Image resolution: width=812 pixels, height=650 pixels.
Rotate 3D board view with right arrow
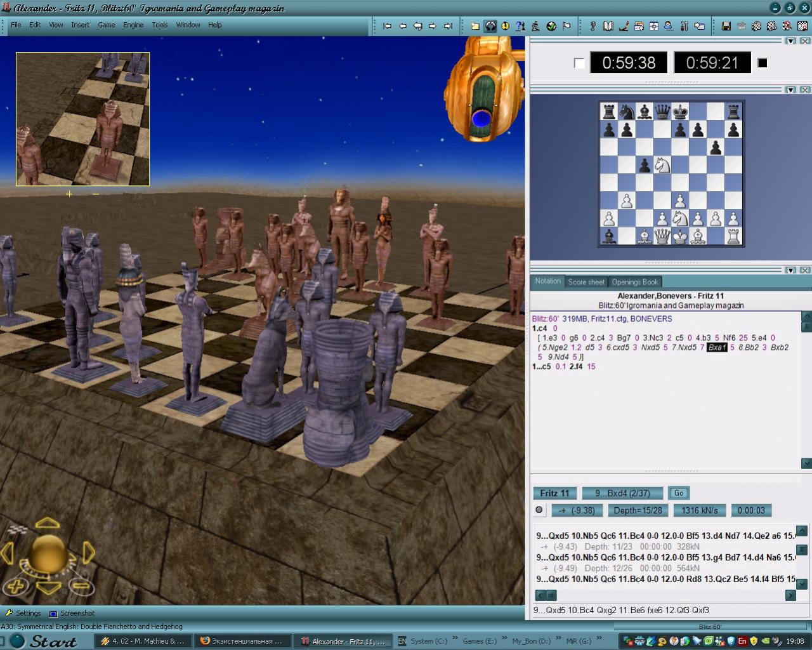pyautogui.click(x=89, y=554)
